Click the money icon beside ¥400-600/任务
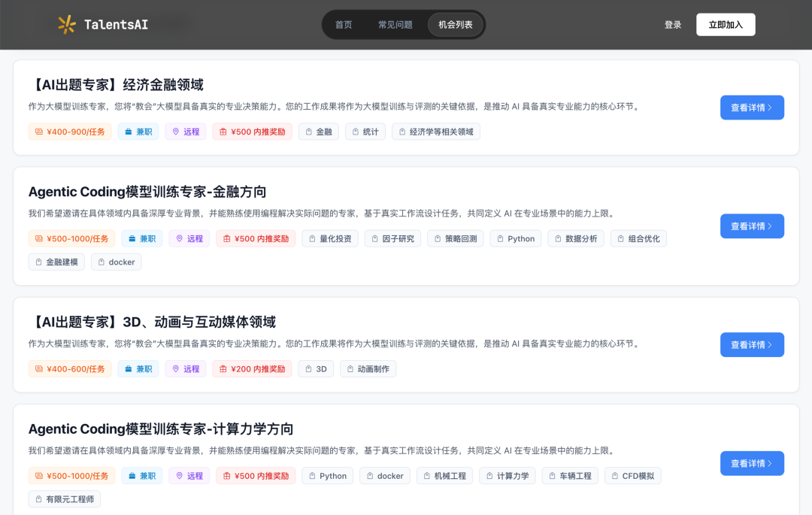Viewport: 812px width, 515px height. 39,368
